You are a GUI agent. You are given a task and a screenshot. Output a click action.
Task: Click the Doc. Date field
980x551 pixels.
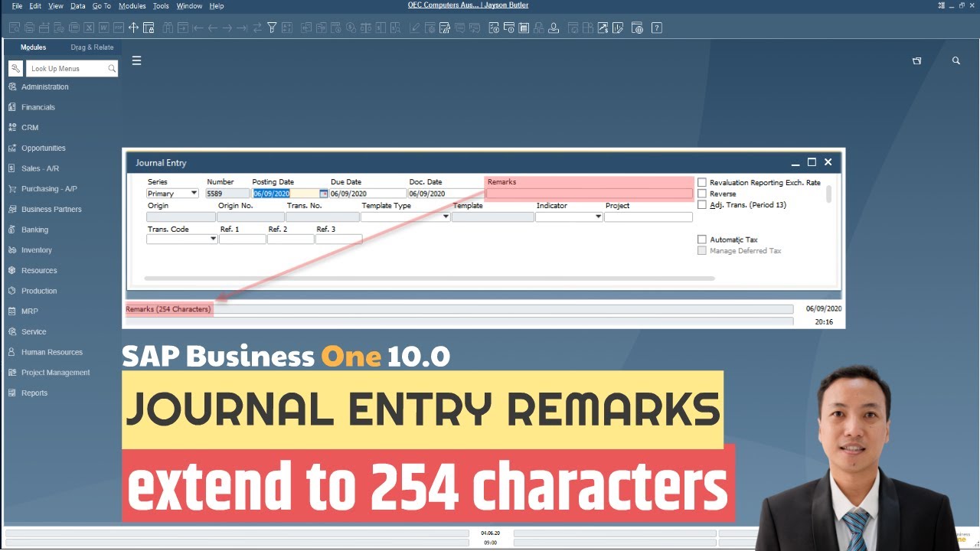[446, 194]
